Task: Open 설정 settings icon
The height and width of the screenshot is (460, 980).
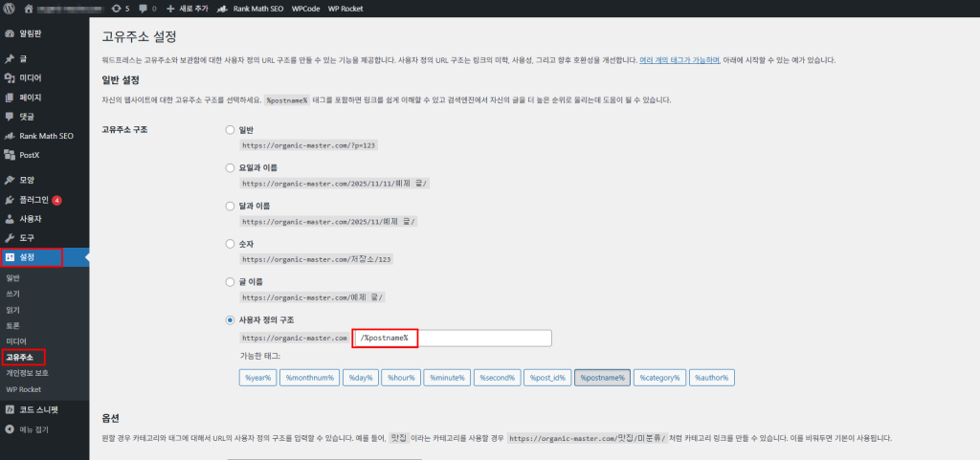Action: click(10, 257)
